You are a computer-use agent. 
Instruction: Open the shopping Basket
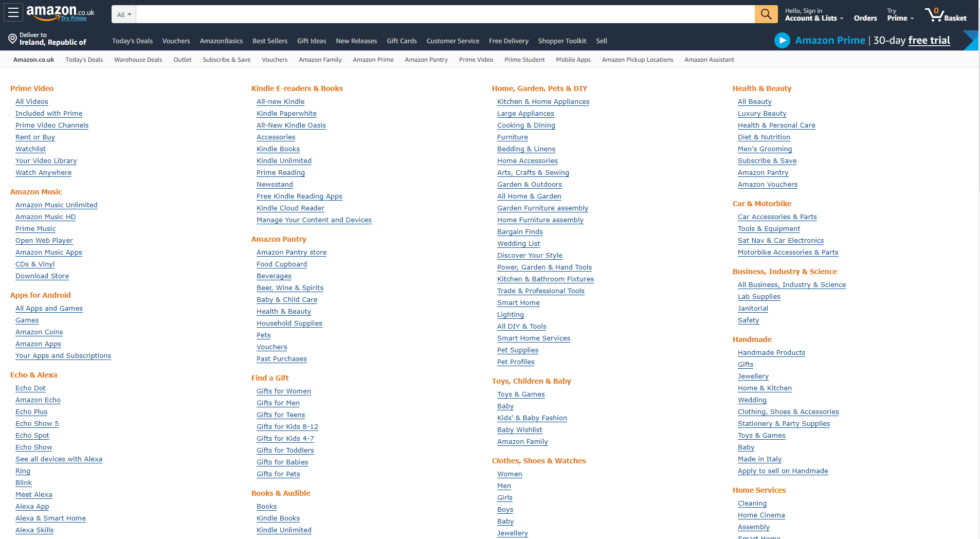(x=946, y=14)
